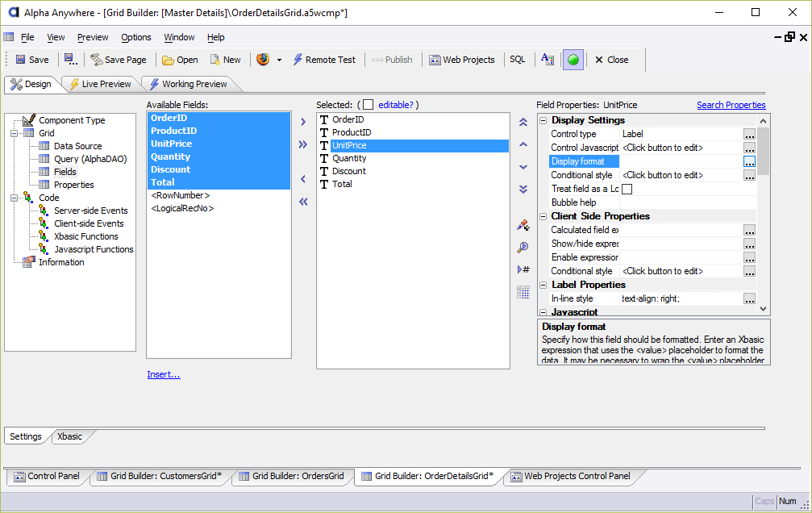Viewport: 812px width, 513px height.
Task: Select Component Type in tree
Action: (72, 120)
